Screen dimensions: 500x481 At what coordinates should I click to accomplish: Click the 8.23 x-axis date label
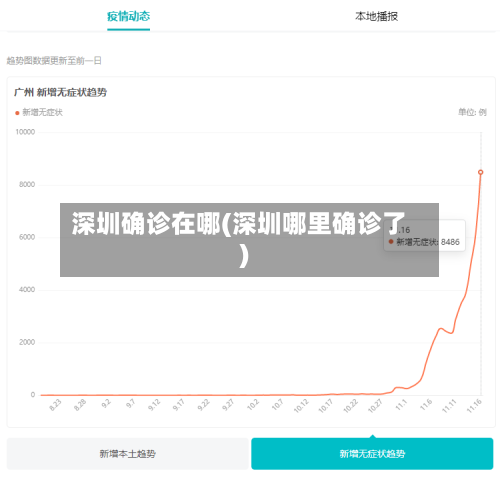pos(55,405)
